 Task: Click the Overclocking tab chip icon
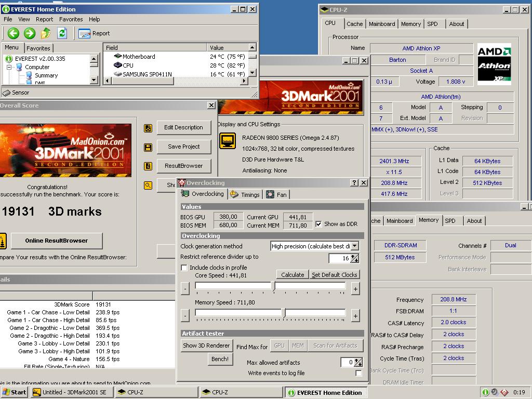point(185,194)
